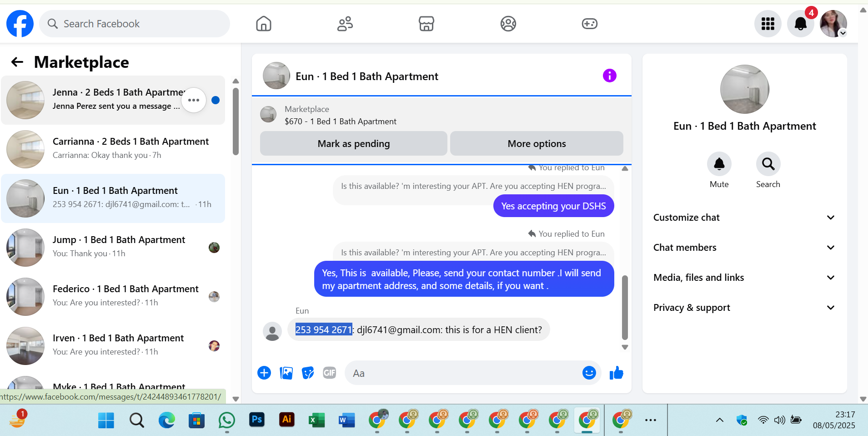This screenshot has height=436, width=868.
Task: Mark the listing as pending
Action: 354,144
